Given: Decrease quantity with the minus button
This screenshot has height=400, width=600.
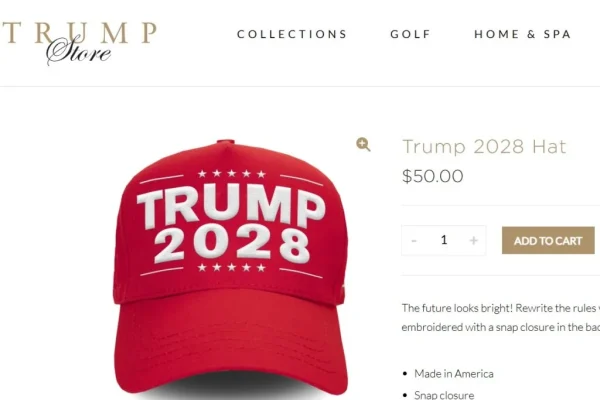Looking at the screenshot, I should pos(414,240).
